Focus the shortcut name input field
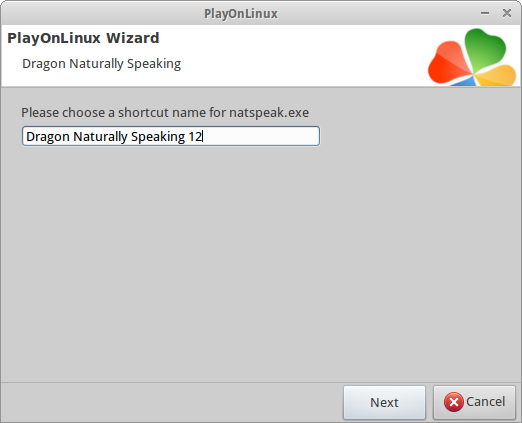522x423 pixels. [x=171, y=136]
